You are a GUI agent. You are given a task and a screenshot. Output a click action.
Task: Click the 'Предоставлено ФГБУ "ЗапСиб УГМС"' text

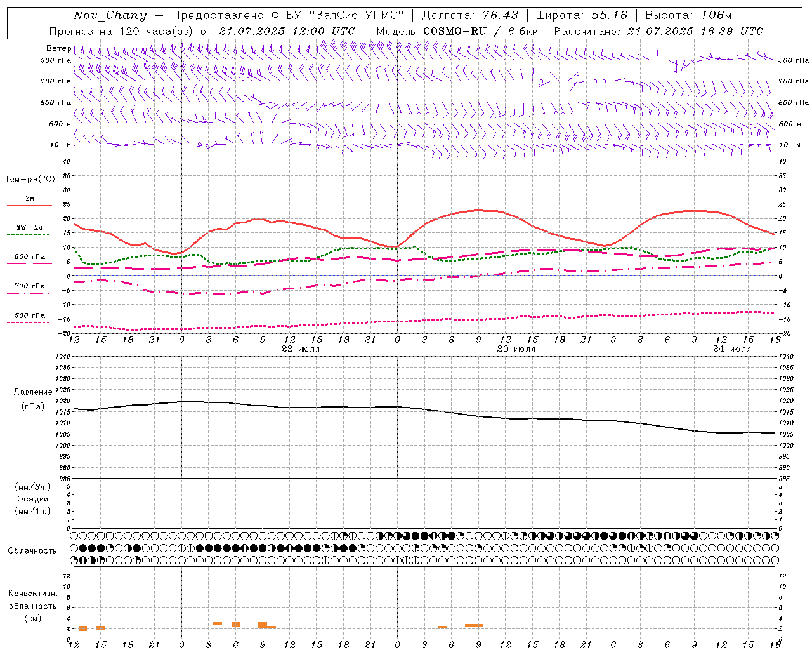(288, 15)
